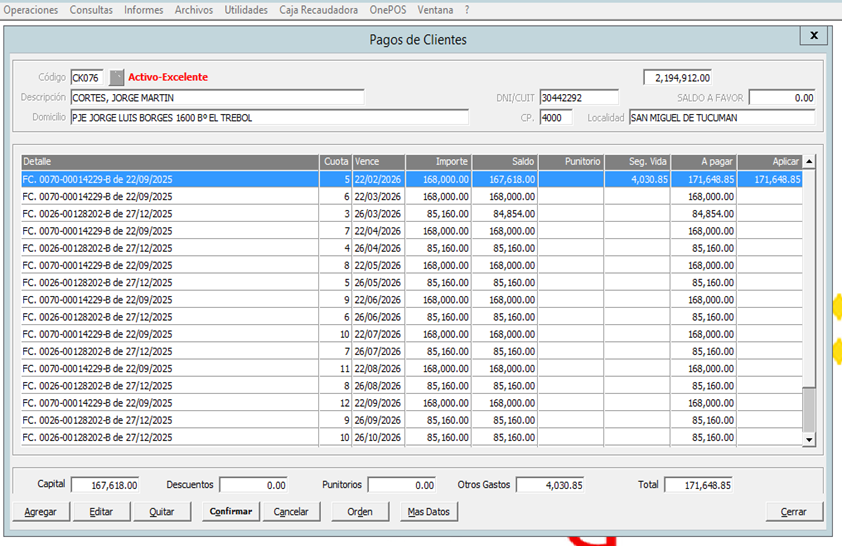Open the Caja Recaudadora menu
Image resolution: width=842 pixels, height=546 pixels.
(318, 10)
